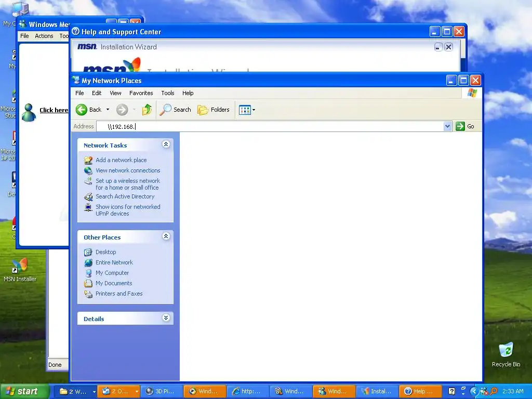
Task: Expand address bar dropdown list
Action: [x=447, y=126]
